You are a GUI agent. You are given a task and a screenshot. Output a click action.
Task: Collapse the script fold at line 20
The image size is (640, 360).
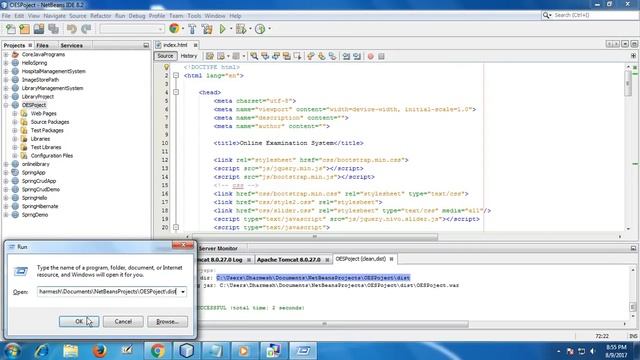coord(176,227)
